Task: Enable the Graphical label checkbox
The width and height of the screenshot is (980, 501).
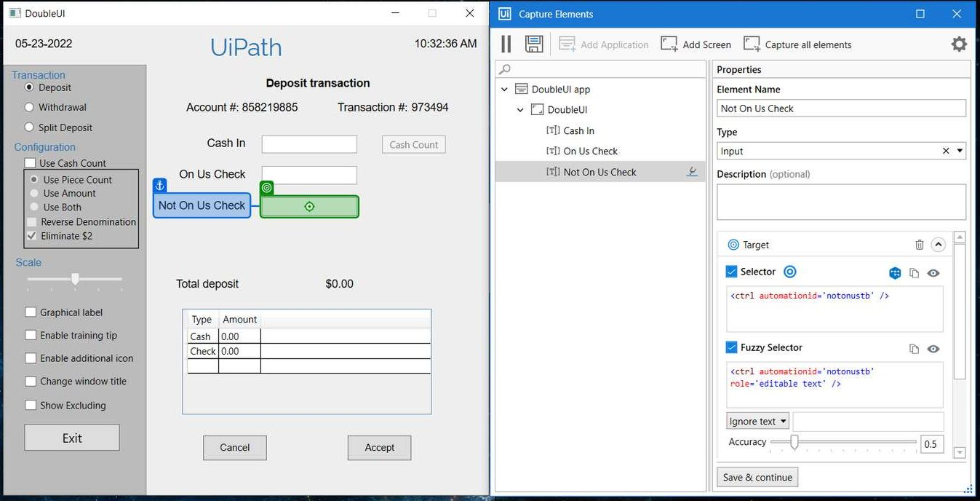Action: (x=31, y=312)
